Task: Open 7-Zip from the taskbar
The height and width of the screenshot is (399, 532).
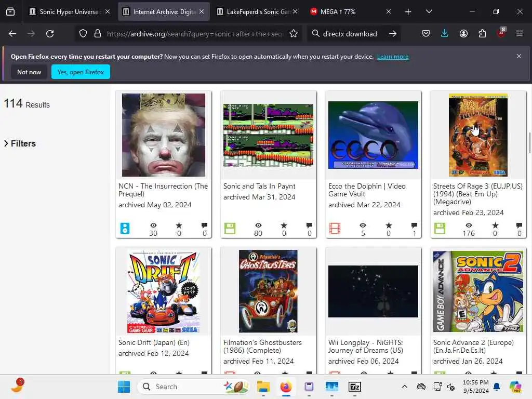Action: tap(354, 387)
